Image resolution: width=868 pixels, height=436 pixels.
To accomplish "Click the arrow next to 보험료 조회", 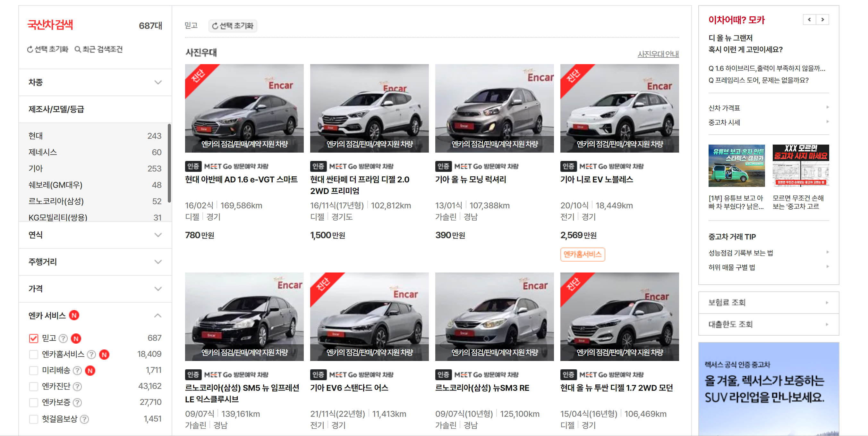I will point(827,303).
